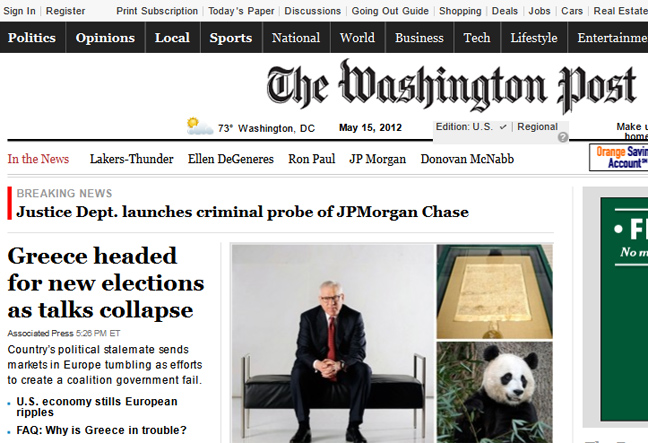Viewport: 648px width, 443px height.
Task: Switch to the Regional edition
Action: (537, 127)
